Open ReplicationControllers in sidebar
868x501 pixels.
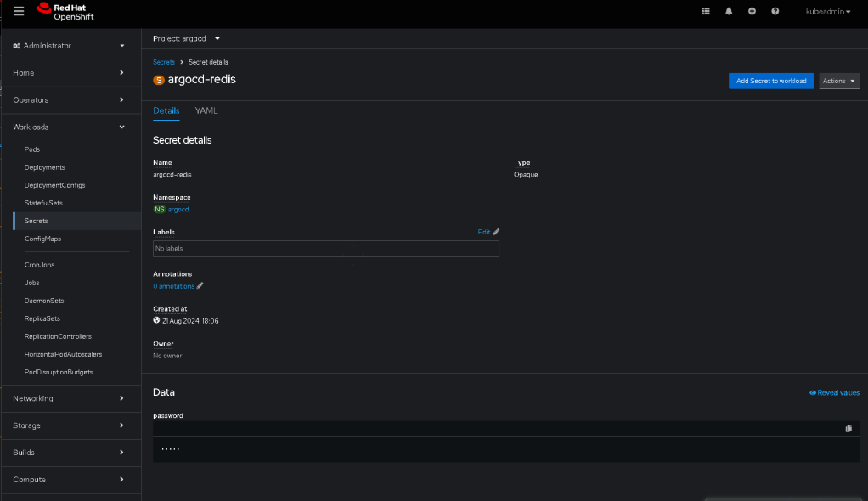click(x=58, y=336)
